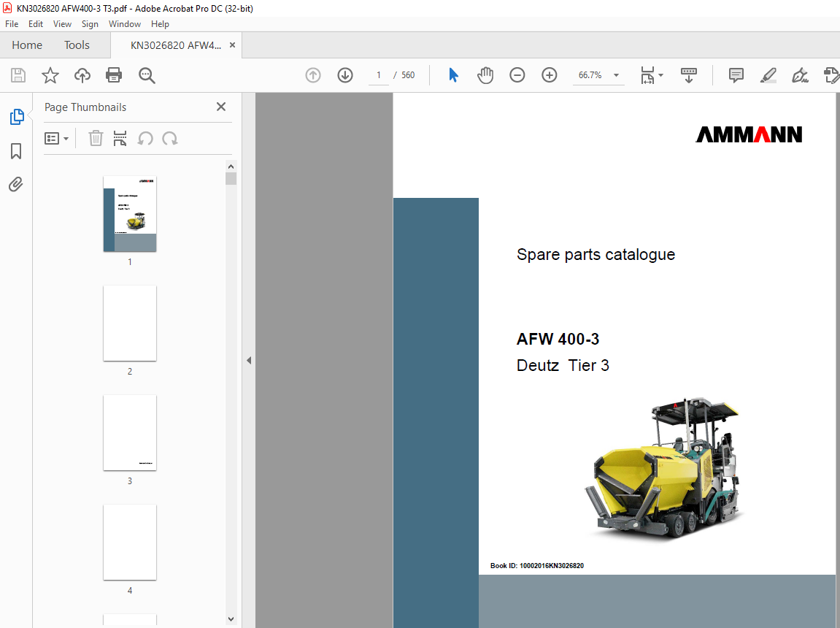The height and width of the screenshot is (628, 840).
Task: Zoom out with the minus icon
Action: point(517,75)
